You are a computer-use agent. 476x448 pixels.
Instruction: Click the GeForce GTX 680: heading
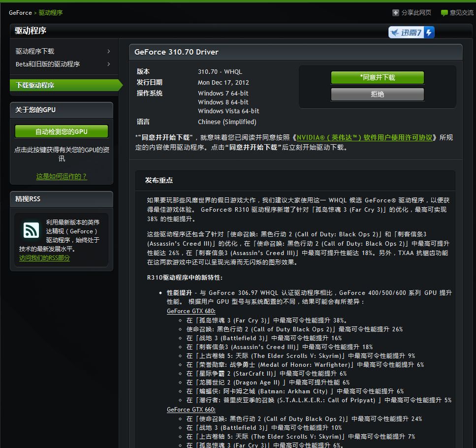click(191, 311)
